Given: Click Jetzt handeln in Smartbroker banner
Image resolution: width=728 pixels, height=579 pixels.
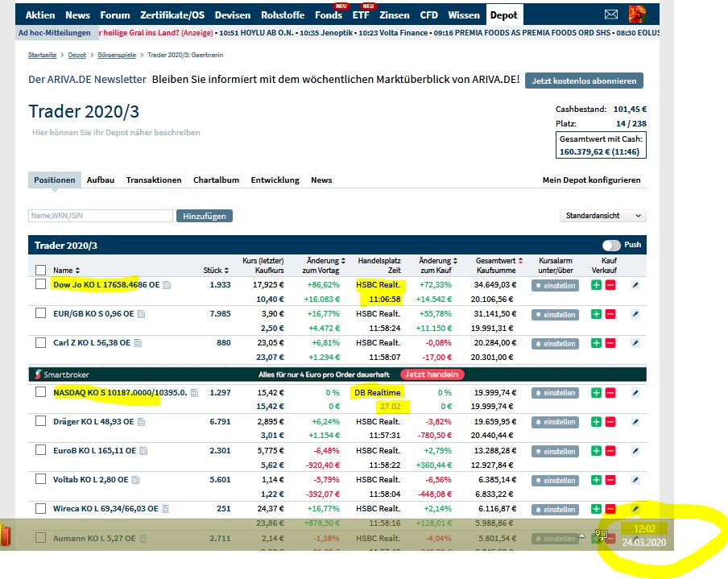Looking at the screenshot, I should [432, 374].
